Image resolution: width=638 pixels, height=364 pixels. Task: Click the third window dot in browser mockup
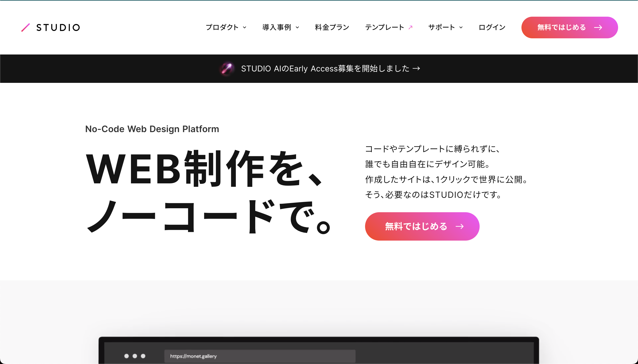point(143,356)
